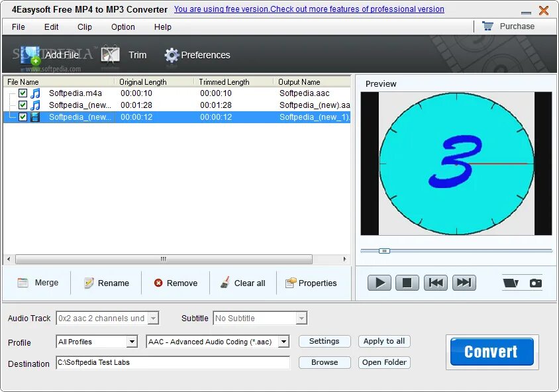Expand the AAC output format dropdown
This screenshot has width=559, height=392.
(x=283, y=342)
